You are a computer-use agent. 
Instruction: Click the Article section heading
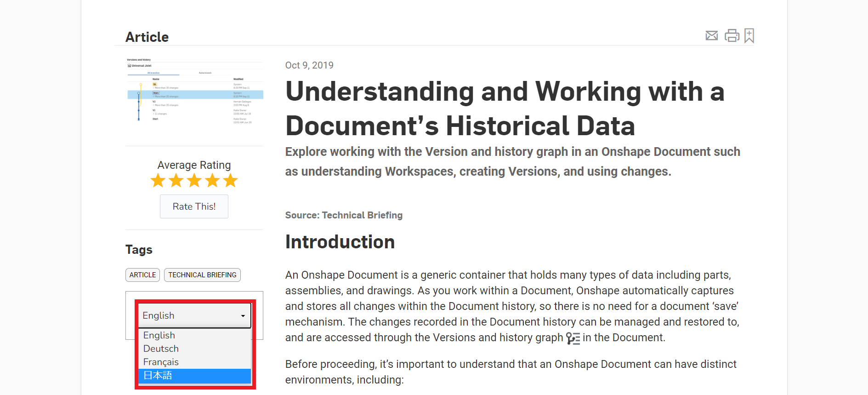point(147,37)
